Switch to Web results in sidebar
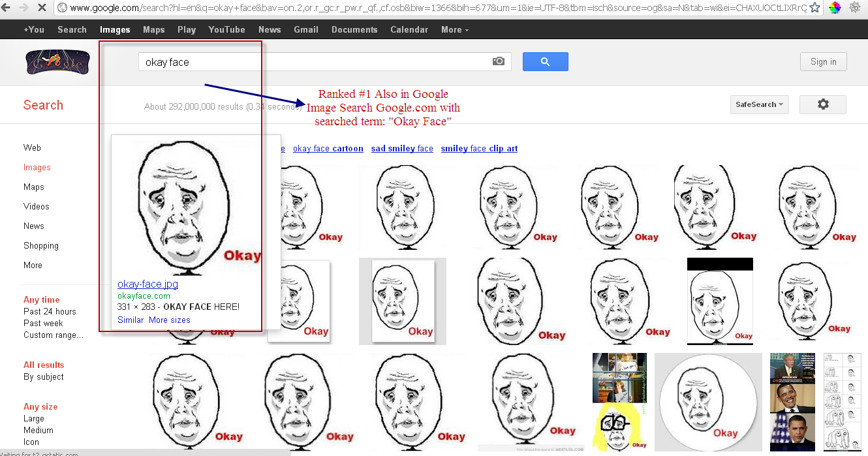The image size is (868, 456). click(x=32, y=147)
